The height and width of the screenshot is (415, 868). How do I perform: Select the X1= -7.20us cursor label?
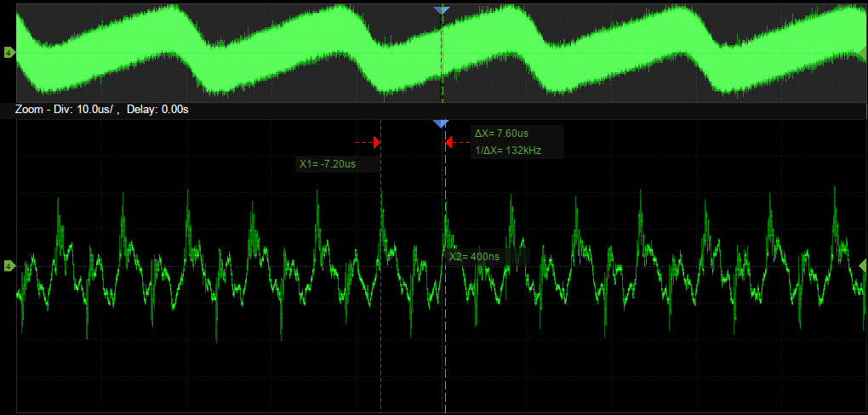327,163
